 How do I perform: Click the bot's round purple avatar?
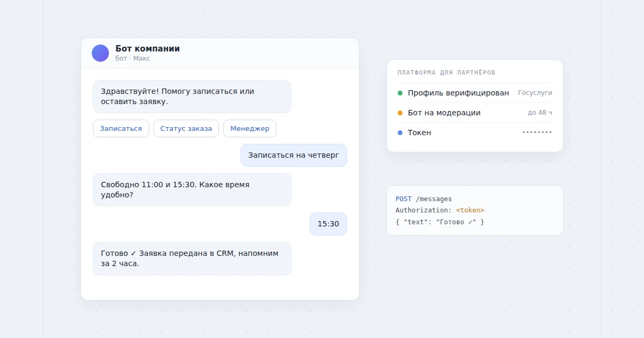pyautogui.click(x=100, y=53)
